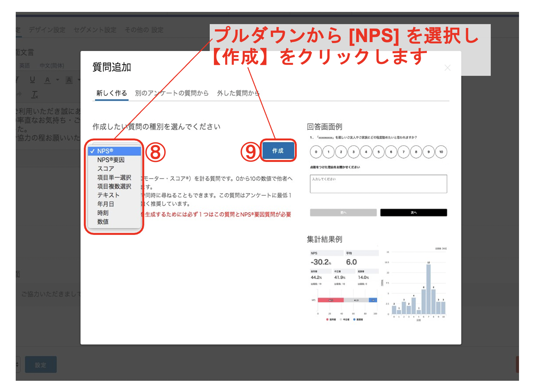Select score 9 in the answer example
This screenshot has width=537, height=392.
click(429, 152)
